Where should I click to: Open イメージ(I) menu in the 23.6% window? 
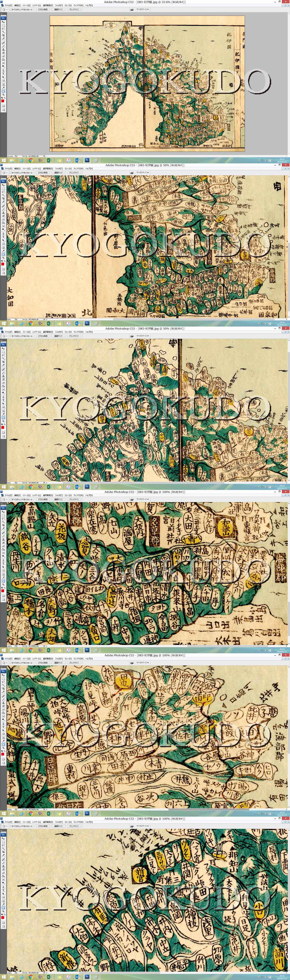(26, 5)
